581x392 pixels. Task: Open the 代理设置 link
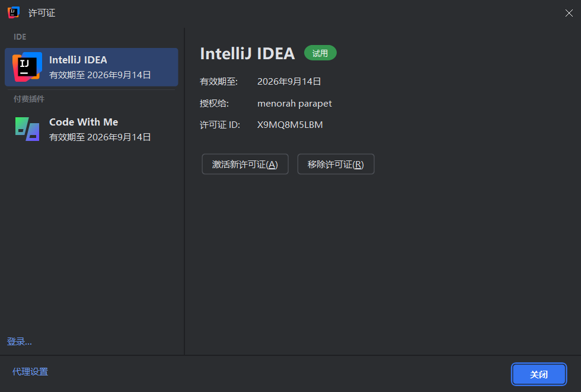click(30, 372)
